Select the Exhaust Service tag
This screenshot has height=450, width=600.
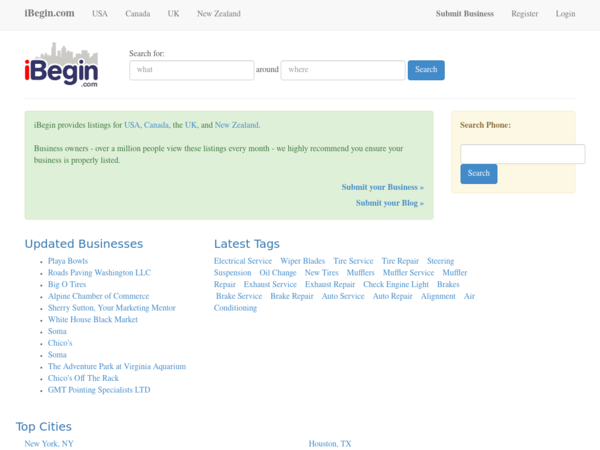pyautogui.click(x=270, y=284)
